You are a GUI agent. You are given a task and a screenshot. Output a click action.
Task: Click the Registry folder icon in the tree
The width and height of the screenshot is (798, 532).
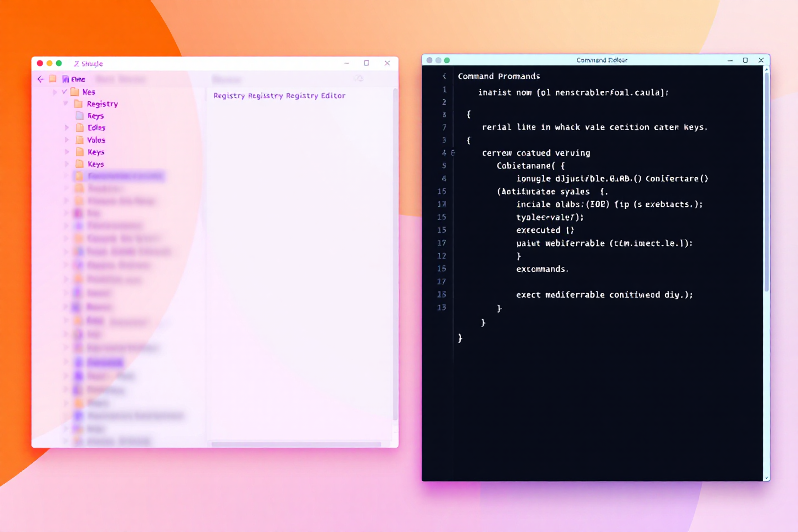click(x=79, y=104)
